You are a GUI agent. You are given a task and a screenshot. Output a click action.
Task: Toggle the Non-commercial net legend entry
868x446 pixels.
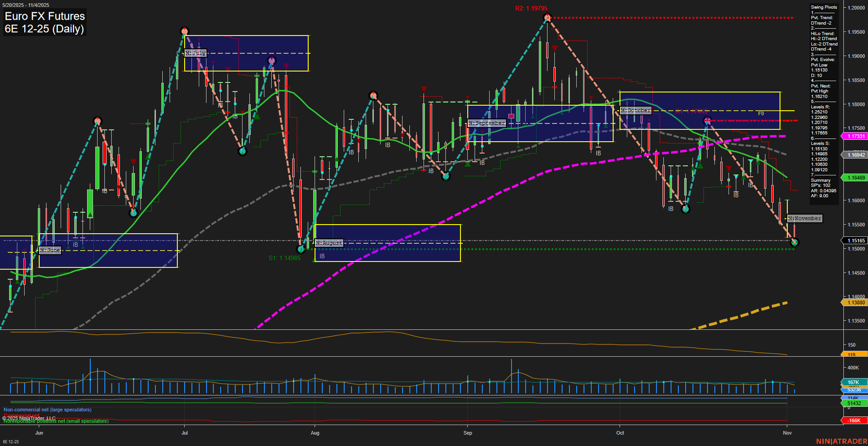click(47, 410)
